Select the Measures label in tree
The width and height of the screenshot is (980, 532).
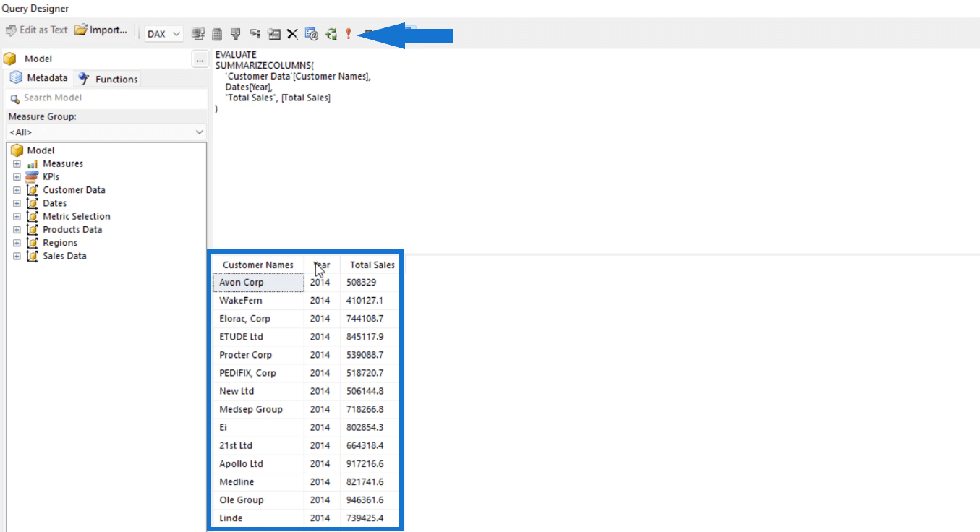[x=63, y=164]
